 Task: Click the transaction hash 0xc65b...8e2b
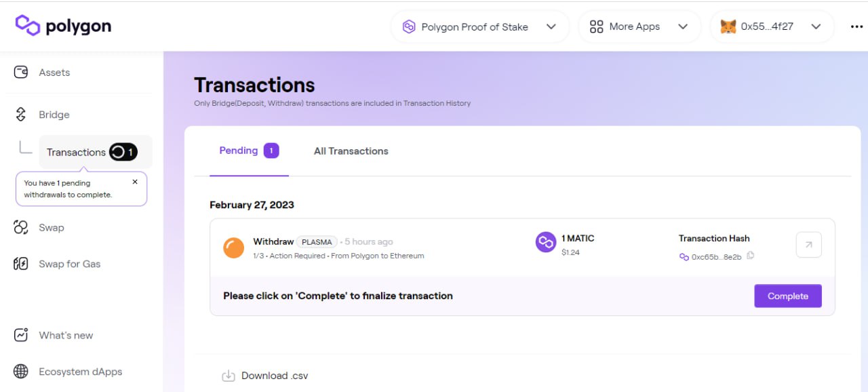(x=716, y=257)
